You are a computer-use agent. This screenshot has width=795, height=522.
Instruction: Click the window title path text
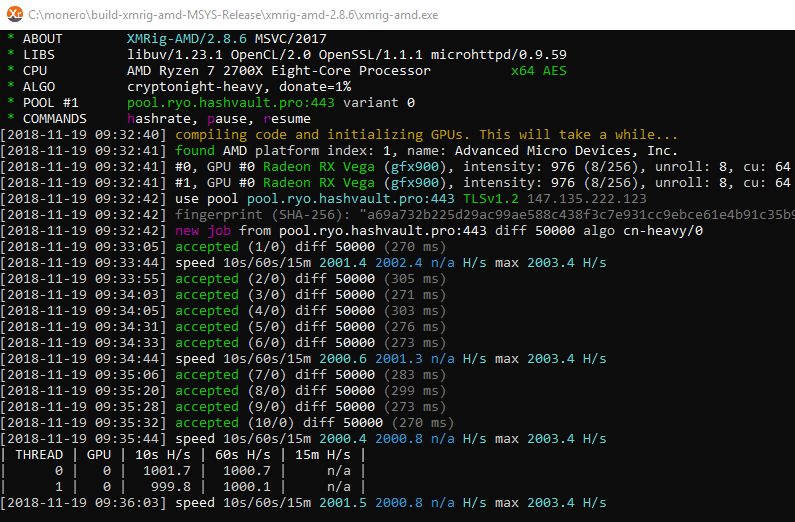pos(233,15)
